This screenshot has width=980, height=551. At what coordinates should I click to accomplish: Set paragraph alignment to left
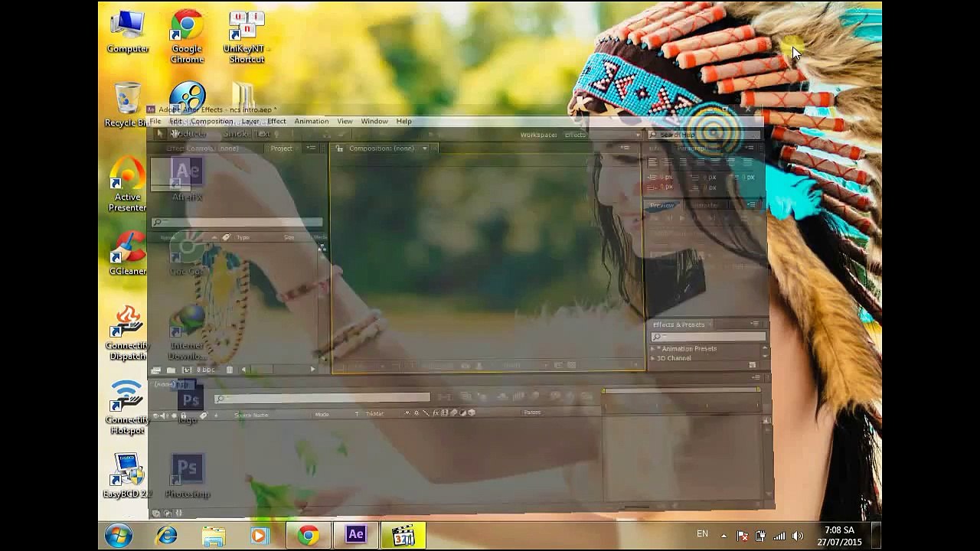click(653, 162)
